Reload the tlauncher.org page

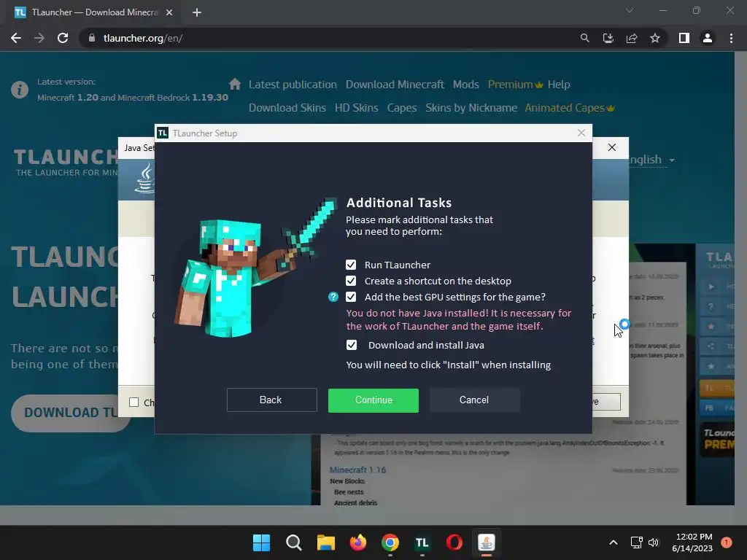[x=63, y=38]
